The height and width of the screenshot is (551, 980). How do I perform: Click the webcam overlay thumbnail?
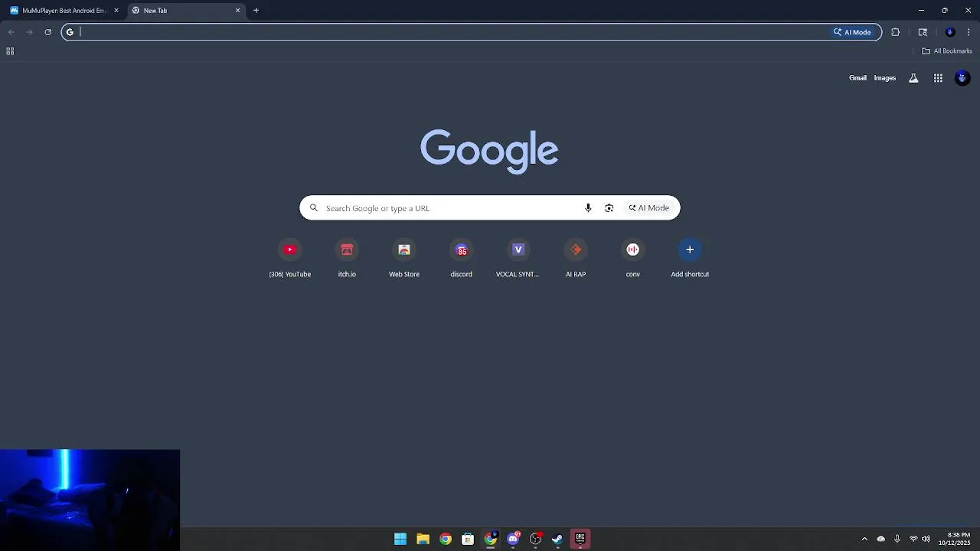coord(90,500)
